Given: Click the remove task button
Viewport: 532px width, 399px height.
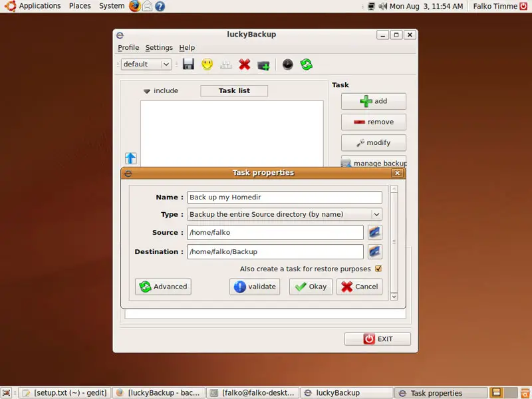Looking at the screenshot, I should (374, 122).
